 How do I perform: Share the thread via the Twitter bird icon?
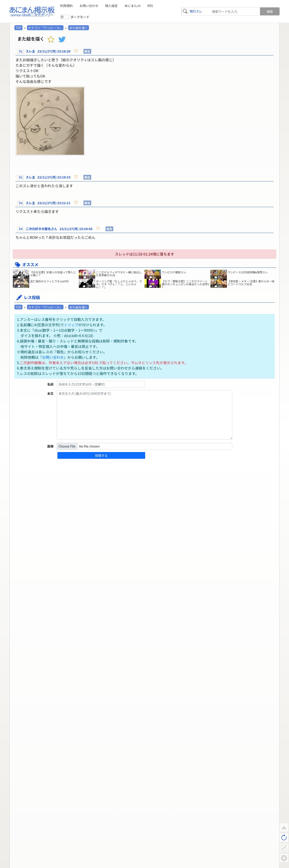tap(62, 39)
